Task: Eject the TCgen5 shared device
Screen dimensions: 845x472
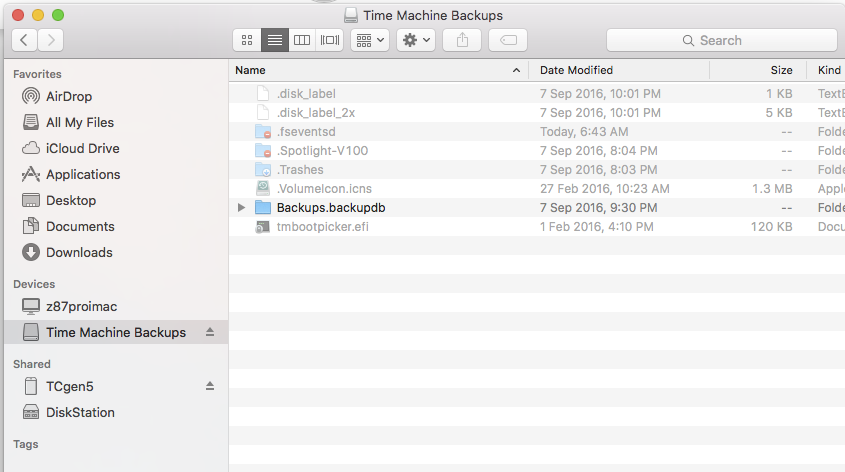Action: pos(210,386)
